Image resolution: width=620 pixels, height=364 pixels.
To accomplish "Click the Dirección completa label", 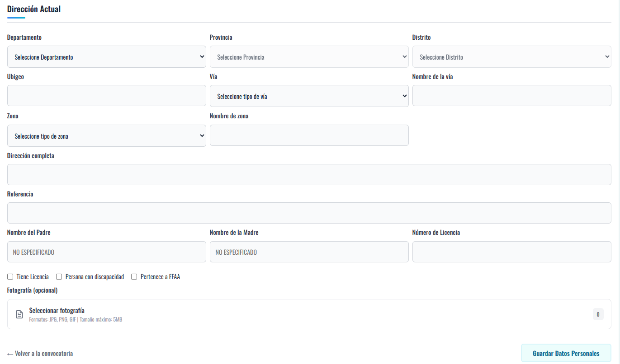I will click(x=31, y=156).
